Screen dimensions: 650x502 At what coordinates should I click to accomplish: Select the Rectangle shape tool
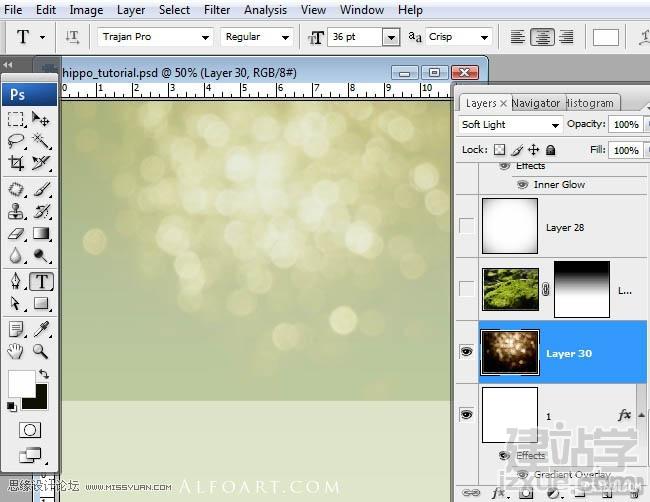41,303
